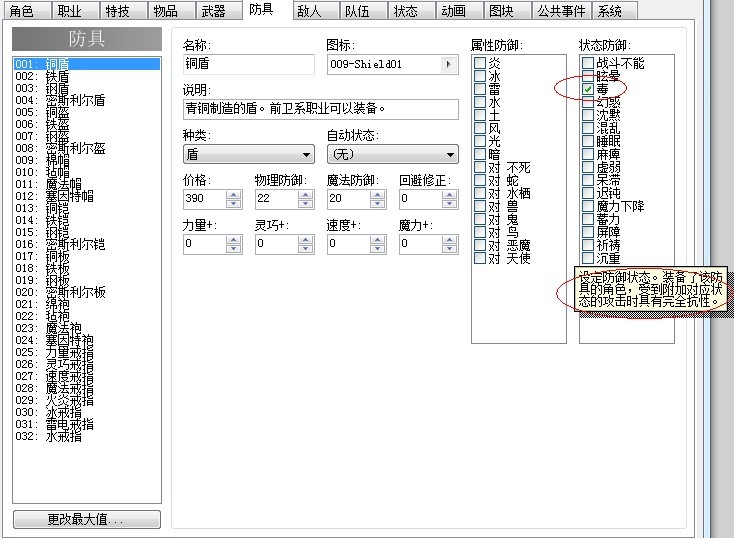
Task: Check the 沉重 state defense box
Action: (588, 258)
